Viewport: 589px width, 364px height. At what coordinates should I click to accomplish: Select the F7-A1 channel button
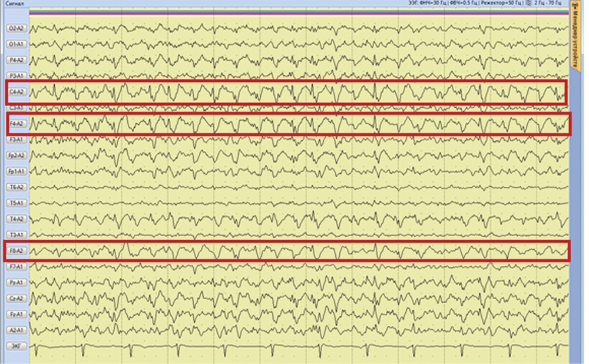point(15,267)
